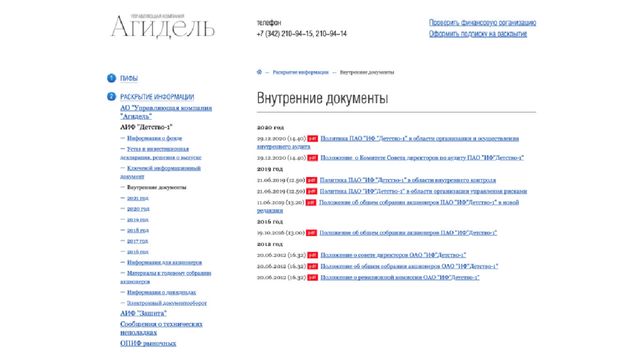Click the Агидель company logo

[x=162, y=26]
